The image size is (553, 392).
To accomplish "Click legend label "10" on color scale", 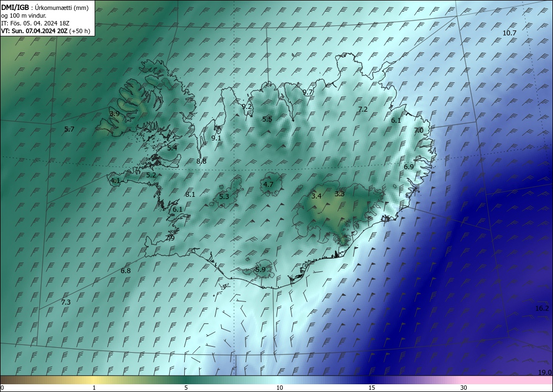I will tap(280, 388).
